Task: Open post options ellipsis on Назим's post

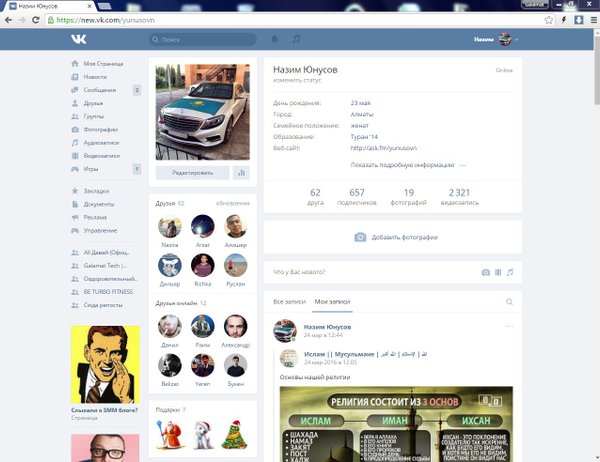Action: tap(509, 326)
